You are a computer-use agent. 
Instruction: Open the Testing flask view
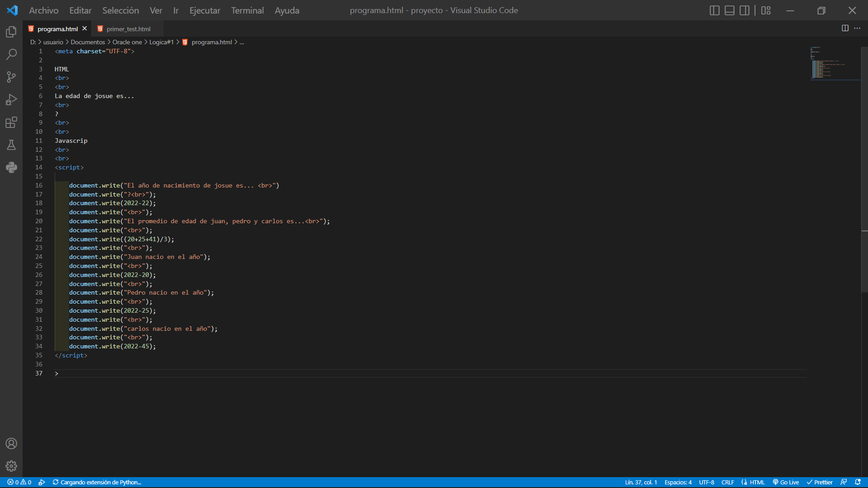[11, 145]
